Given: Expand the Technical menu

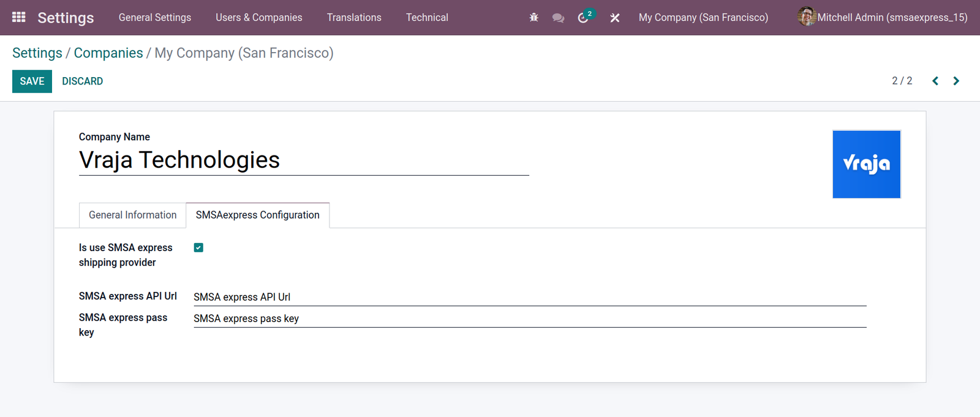Looking at the screenshot, I should point(427,18).
